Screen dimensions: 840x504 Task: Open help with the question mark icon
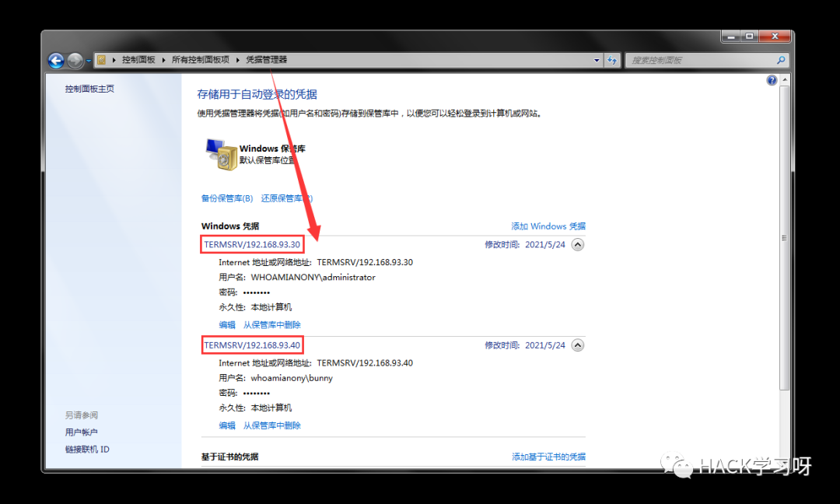(772, 80)
